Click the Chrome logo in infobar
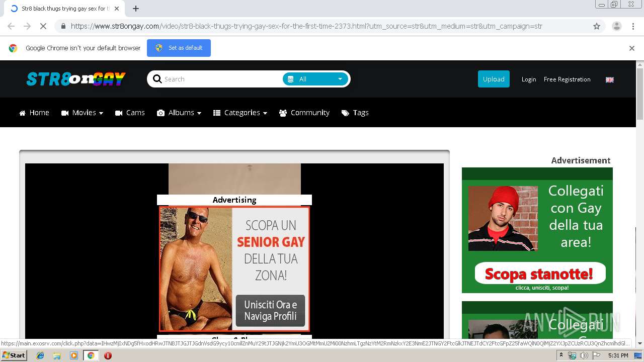The image size is (644, 362). (13, 48)
